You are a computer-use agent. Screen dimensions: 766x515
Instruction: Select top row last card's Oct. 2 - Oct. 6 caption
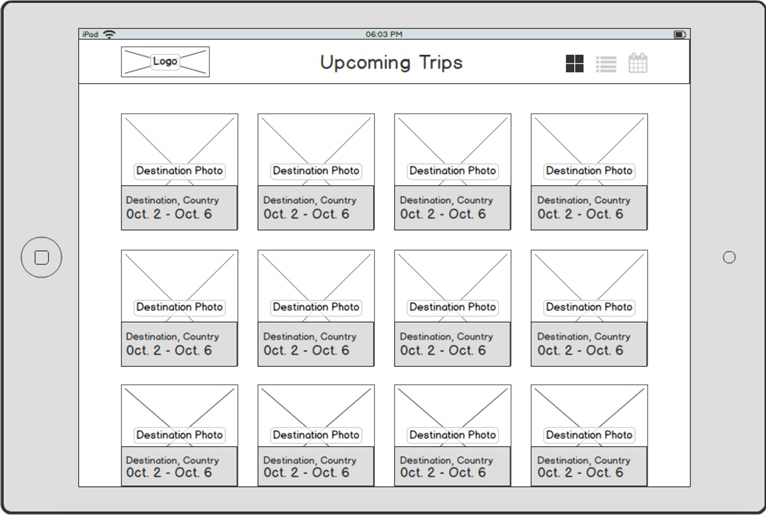[x=580, y=214]
